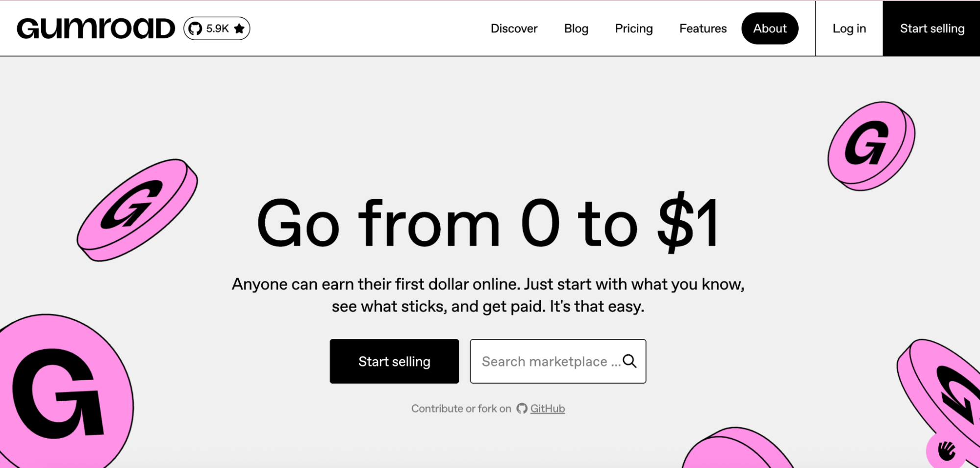Open the Pricing page
Viewport: 980px width, 468px height.
coord(634,28)
